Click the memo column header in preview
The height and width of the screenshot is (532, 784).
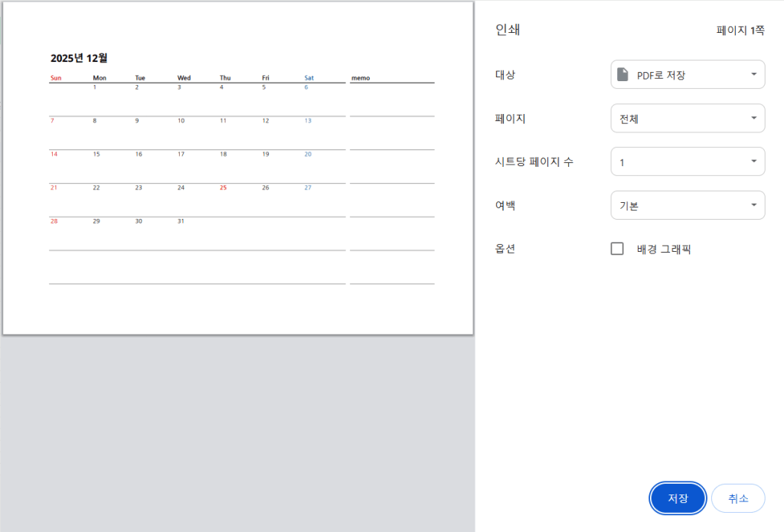pyautogui.click(x=360, y=78)
